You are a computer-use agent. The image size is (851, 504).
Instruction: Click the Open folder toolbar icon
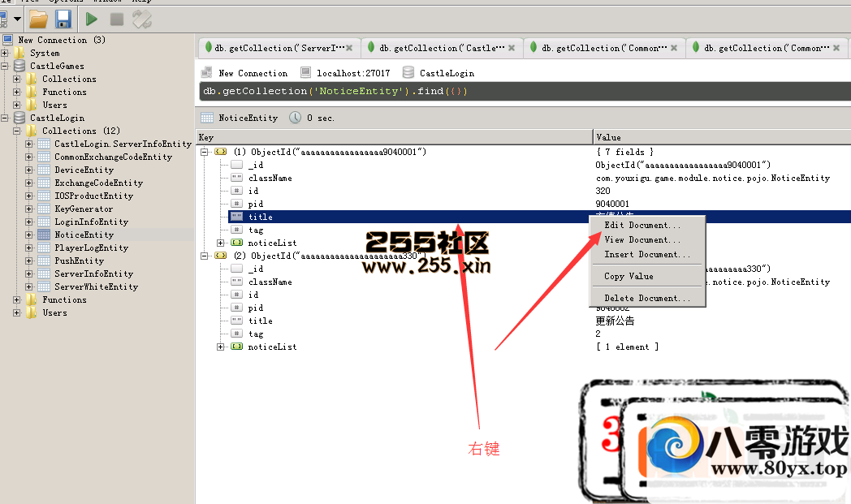[x=37, y=19]
